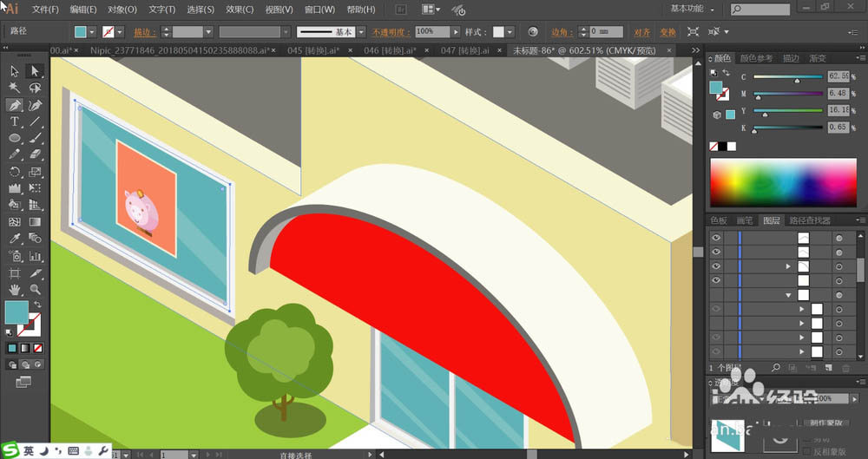Expand the third layer row's disclosure triangle
This screenshot has height=459, width=868.
click(x=788, y=267)
